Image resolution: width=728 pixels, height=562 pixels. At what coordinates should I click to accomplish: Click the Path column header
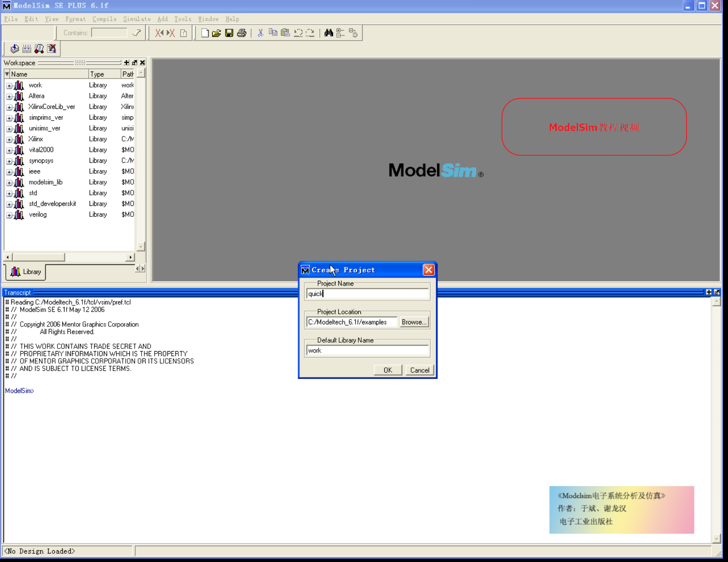[128, 74]
